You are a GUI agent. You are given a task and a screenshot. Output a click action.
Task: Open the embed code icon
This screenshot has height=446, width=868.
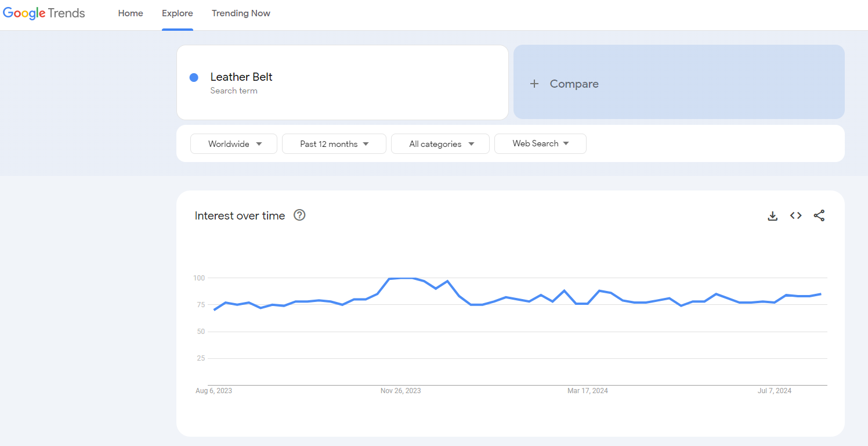(x=795, y=215)
